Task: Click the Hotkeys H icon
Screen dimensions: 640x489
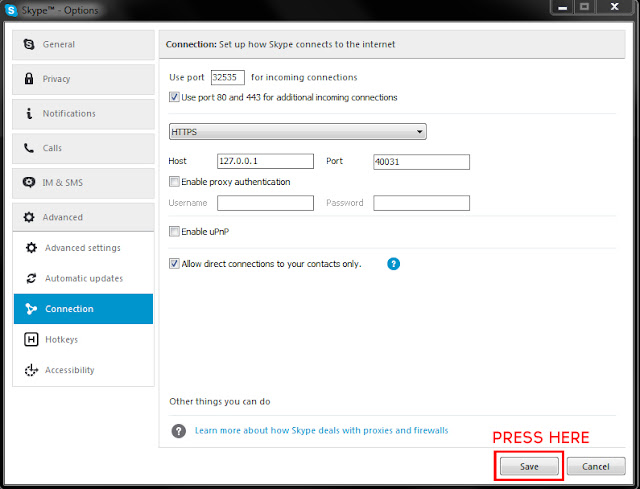Action: click(31, 339)
